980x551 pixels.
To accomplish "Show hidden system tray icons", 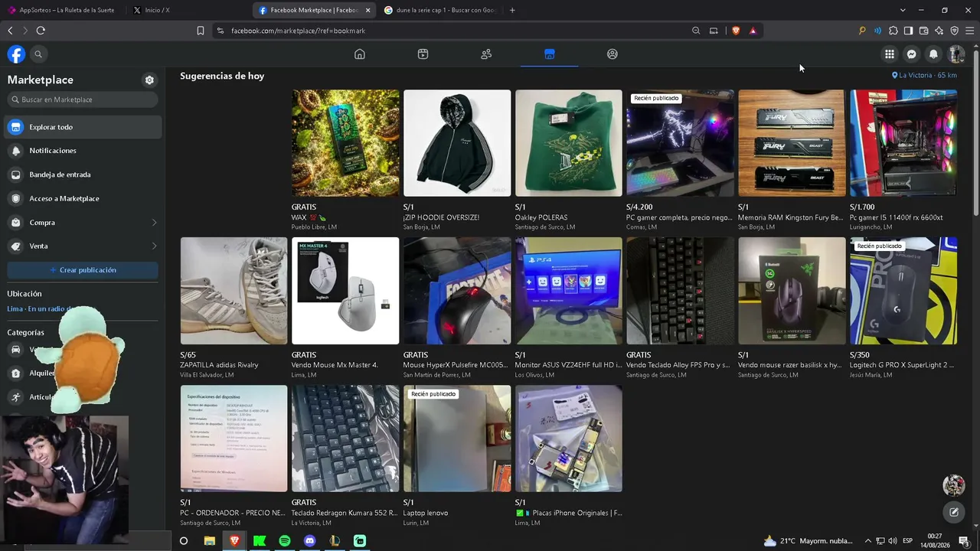I will coord(867,541).
